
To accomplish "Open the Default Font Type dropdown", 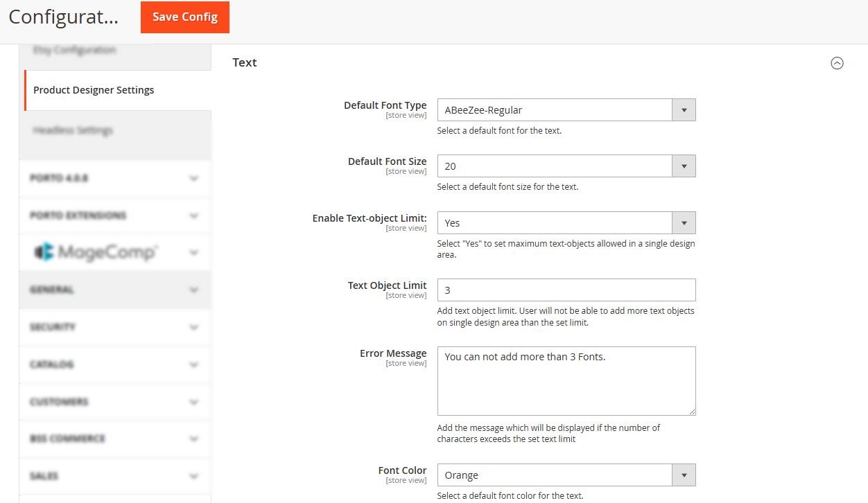I will (x=566, y=110).
